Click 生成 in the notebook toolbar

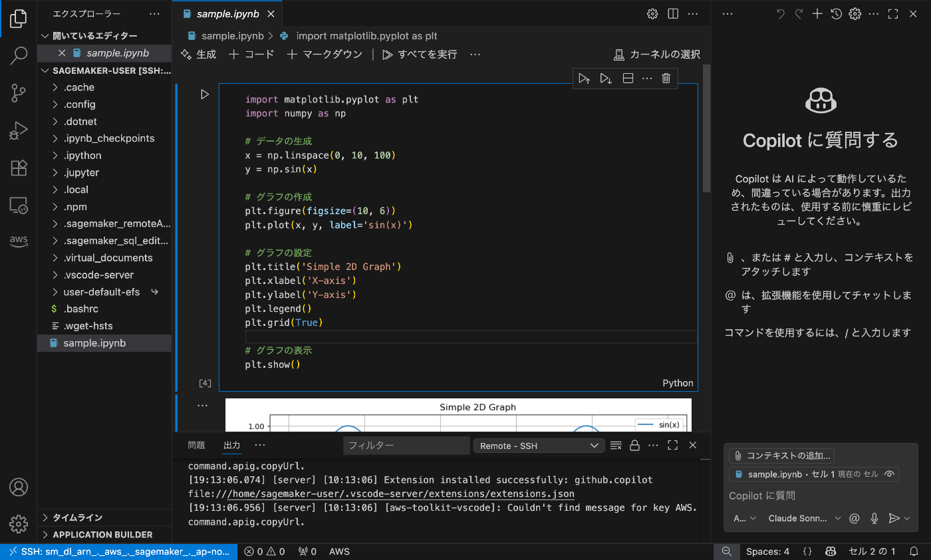pyautogui.click(x=199, y=55)
